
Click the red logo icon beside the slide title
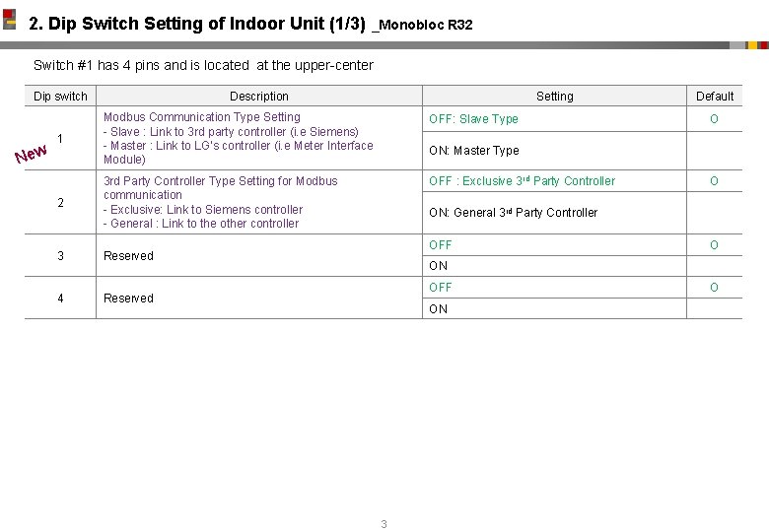[x=10, y=19]
